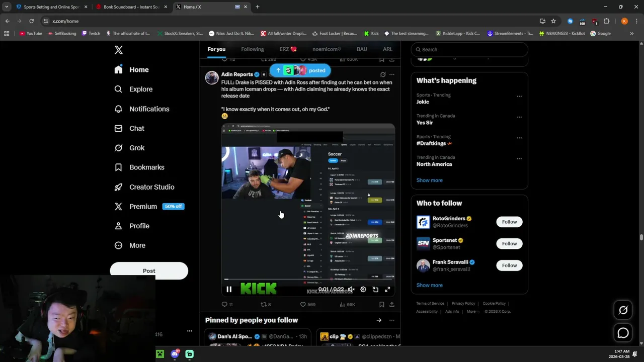View analytics of Adin Reports post

348,304
